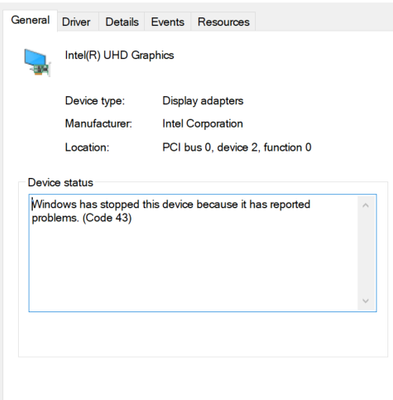Viewport: 393px width, 400px height.
Task: Switch to the Events tab
Action: click(167, 22)
